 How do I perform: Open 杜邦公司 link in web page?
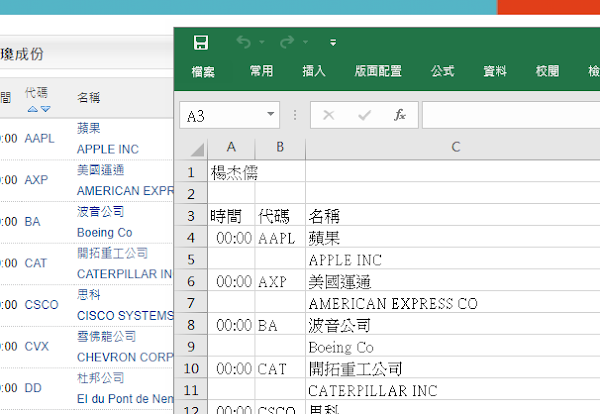(x=100, y=378)
